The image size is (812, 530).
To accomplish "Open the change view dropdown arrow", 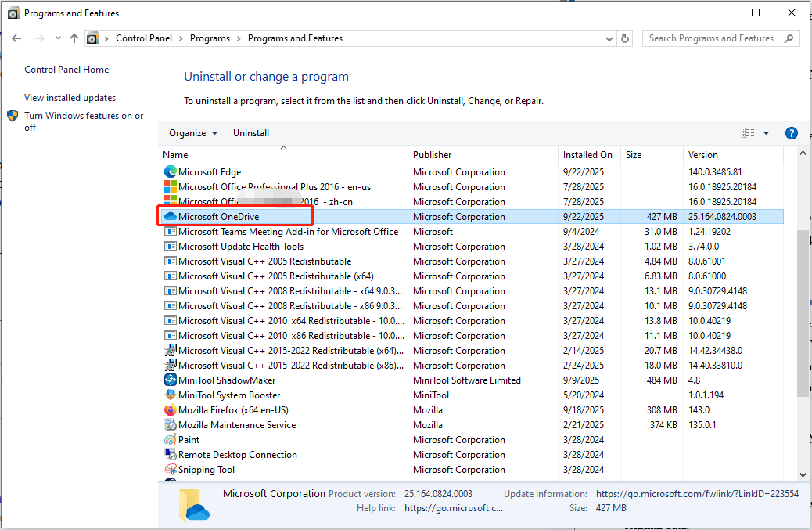I will tap(765, 132).
